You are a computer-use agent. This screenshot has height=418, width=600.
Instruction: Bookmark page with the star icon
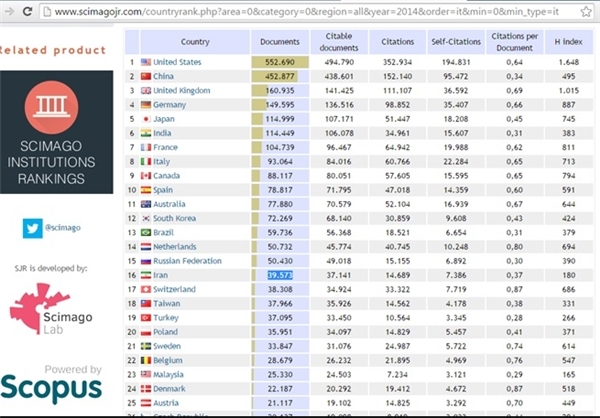pyautogui.click(x=586, y=11)
